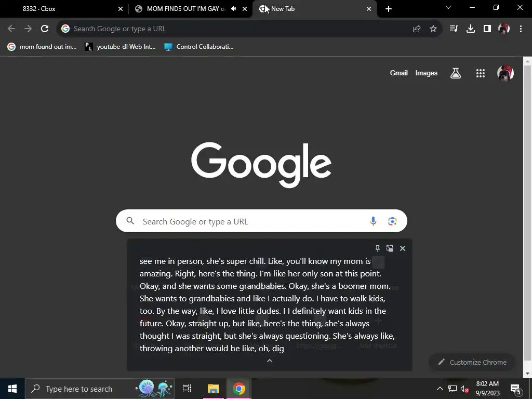Image resolution: width=532 pixels, height=399 pixels.
Task: Pin the live caption box
Action: [377, 248]
